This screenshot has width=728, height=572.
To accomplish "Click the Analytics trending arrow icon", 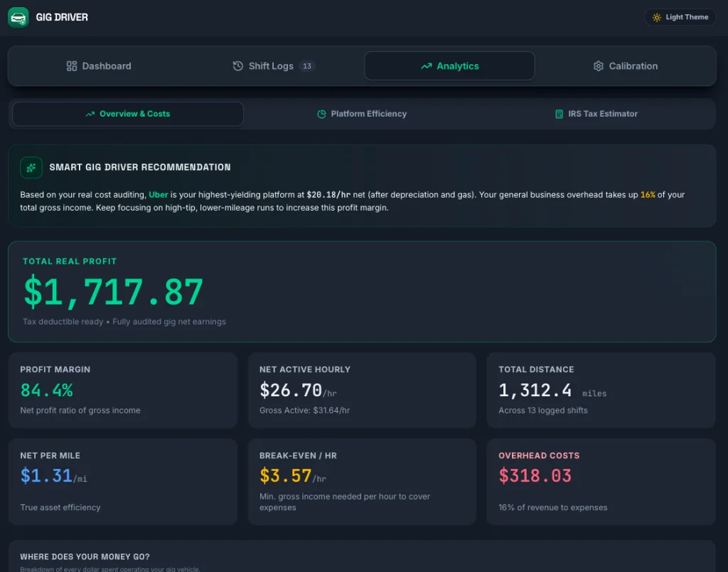I will click(427, 66).
